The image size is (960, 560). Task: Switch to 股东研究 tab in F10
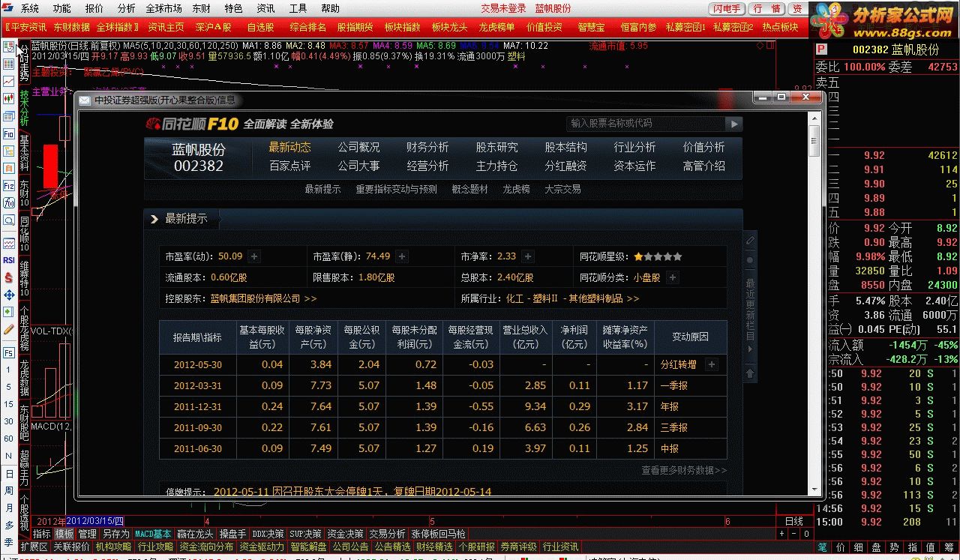click(x=496, y=148)
